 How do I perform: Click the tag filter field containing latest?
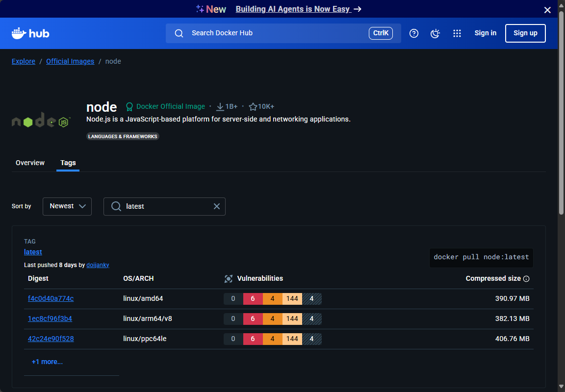tap(164, 206)
